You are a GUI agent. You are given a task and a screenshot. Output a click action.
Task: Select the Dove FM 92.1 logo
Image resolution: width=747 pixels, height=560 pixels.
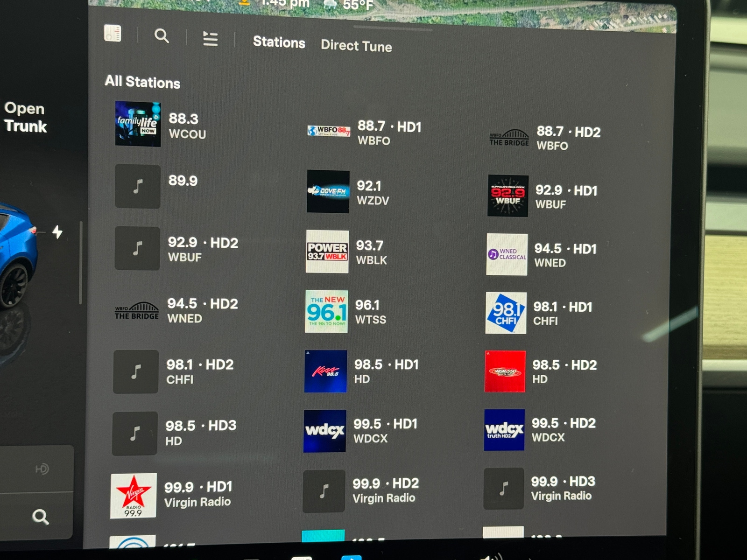point(328,191)
